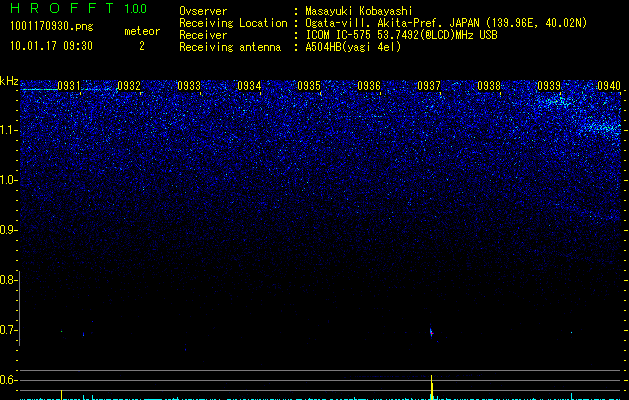This screenshot has width=629, height=400.
Task: Click the 0937 time marker
Action: (x=429, y=86)
